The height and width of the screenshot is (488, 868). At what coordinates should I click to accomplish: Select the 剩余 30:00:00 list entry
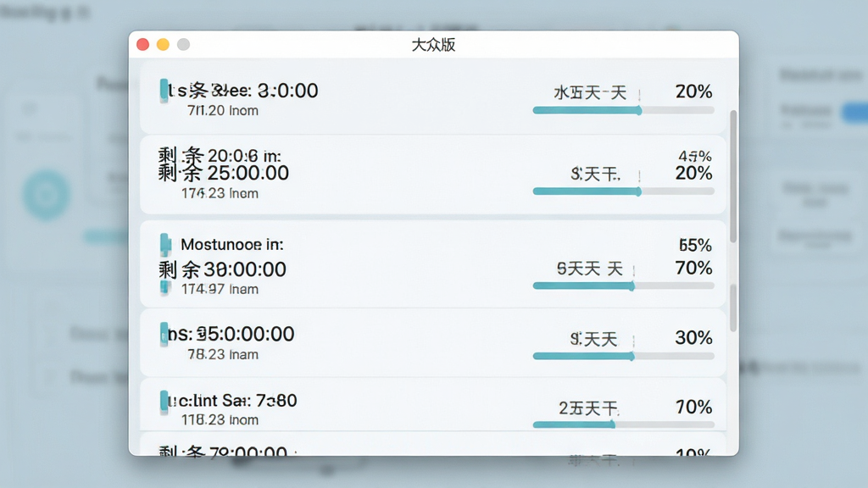tap(433, 264)
